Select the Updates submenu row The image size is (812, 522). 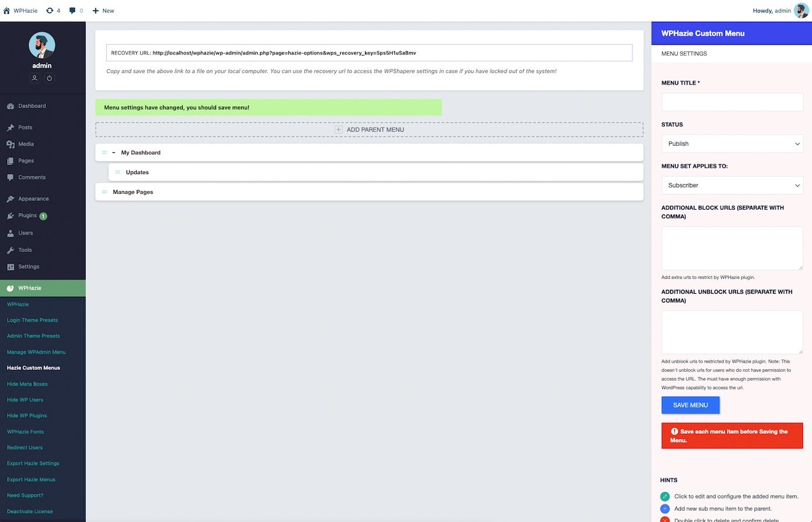376,173
